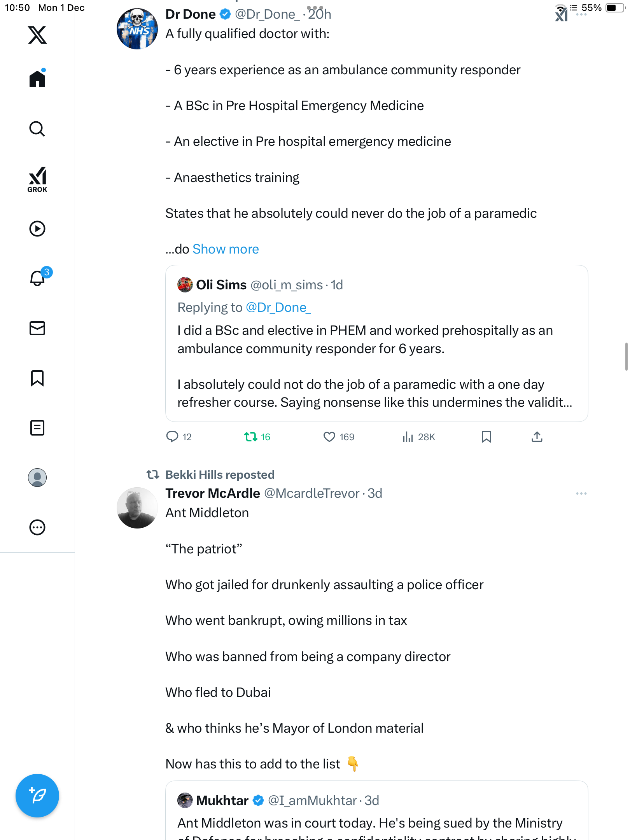The width and height of the screenshot is (630, 840).
Task: Open @Dr_Done_ mention link in quoted reply
Action: [278, 308]
